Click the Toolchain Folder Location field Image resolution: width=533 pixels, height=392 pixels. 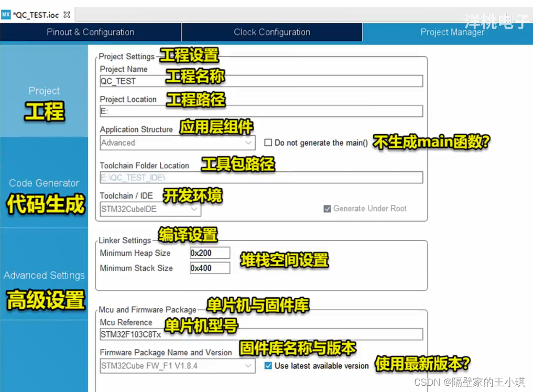click(x=261, y=178)
